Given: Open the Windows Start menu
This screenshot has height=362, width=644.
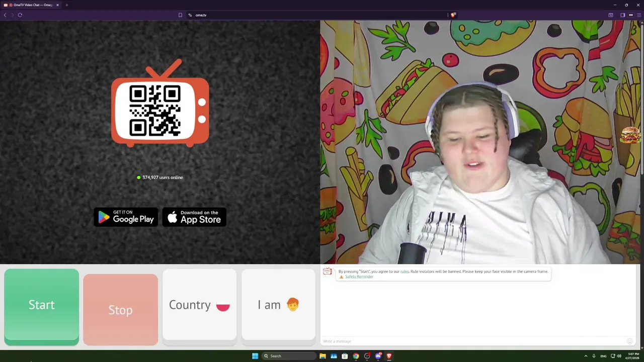Looking at the screenshot, I should [x=255, y=356].
